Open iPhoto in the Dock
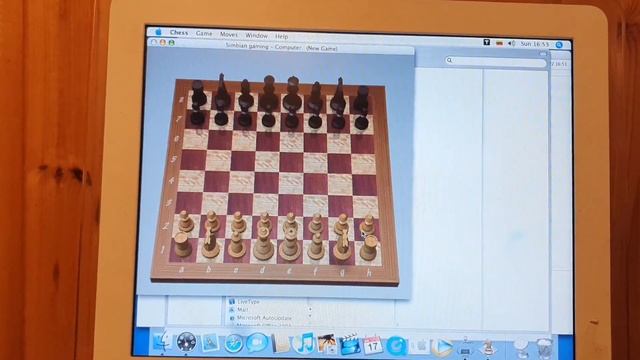 pos(327,344)
